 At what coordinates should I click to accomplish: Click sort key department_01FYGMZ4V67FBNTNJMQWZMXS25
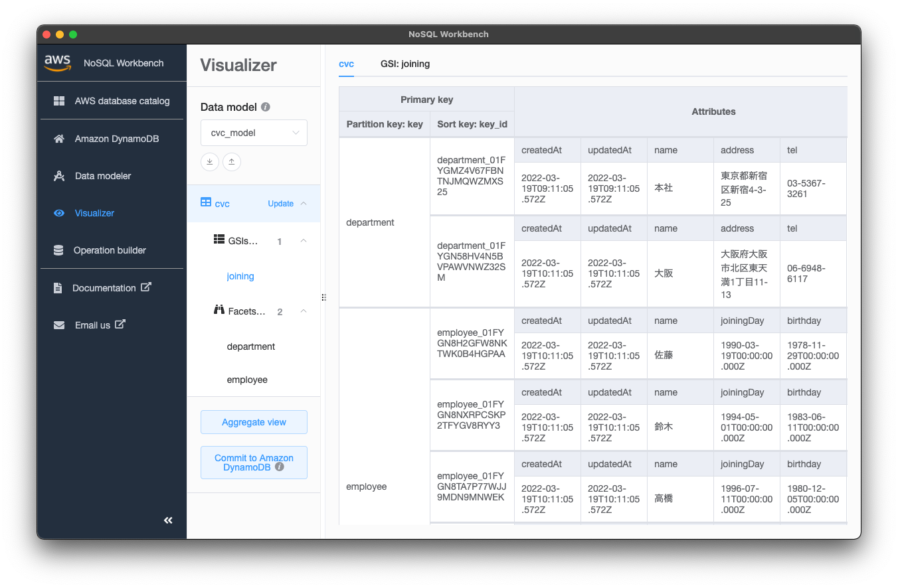(x=472, y=176)
